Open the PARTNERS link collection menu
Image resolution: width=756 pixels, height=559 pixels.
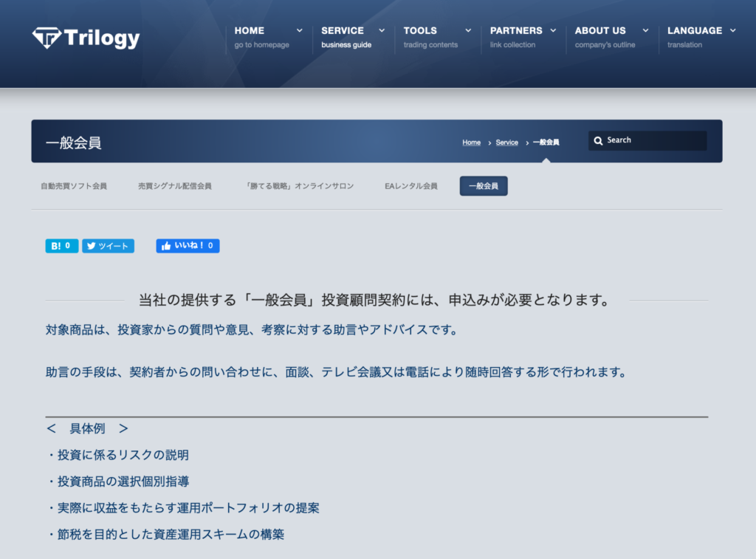(x=516, y=37)
